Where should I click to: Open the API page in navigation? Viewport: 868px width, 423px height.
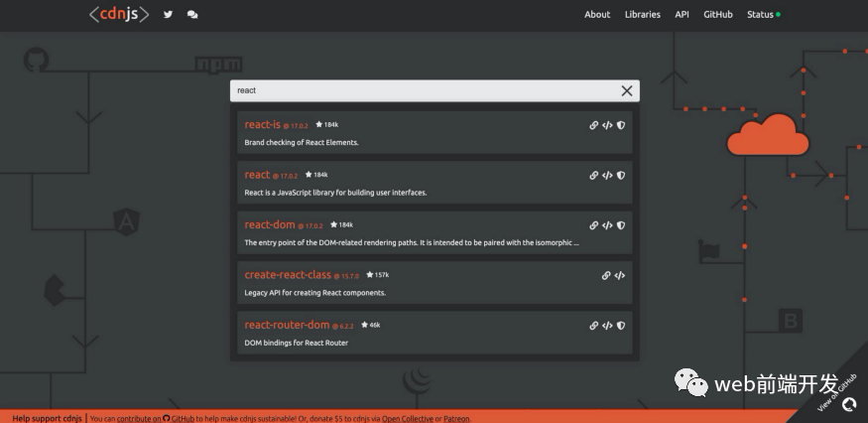click(x=682, y=15)
